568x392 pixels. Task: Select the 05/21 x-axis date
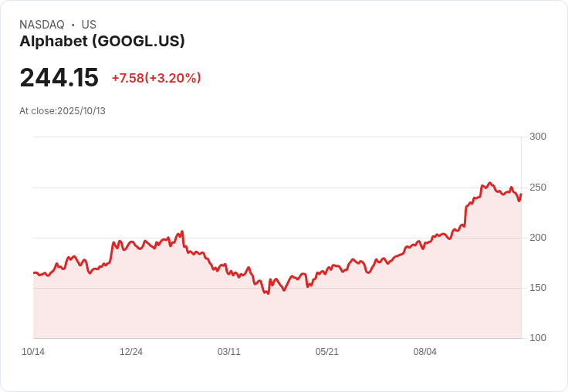pyautogui.click(x=327, y=352)
